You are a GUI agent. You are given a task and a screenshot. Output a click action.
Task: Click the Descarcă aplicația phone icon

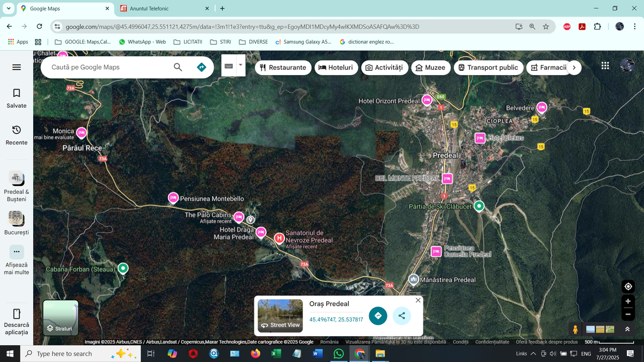point(17,314)
